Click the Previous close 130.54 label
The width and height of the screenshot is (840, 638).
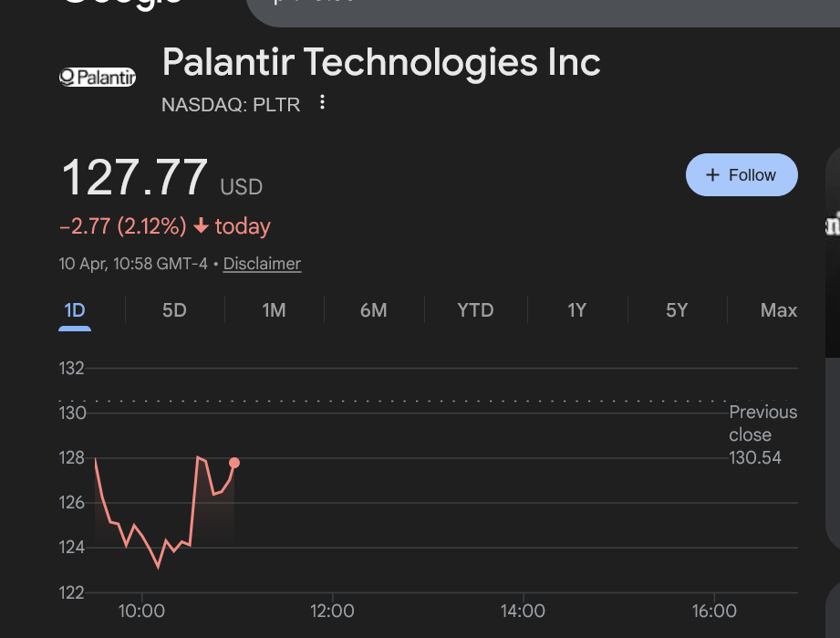[x=762, y=435]
